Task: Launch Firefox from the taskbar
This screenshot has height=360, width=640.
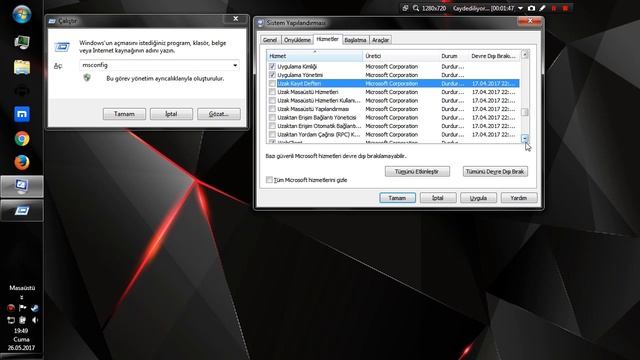Action: [x=22, y=162]
